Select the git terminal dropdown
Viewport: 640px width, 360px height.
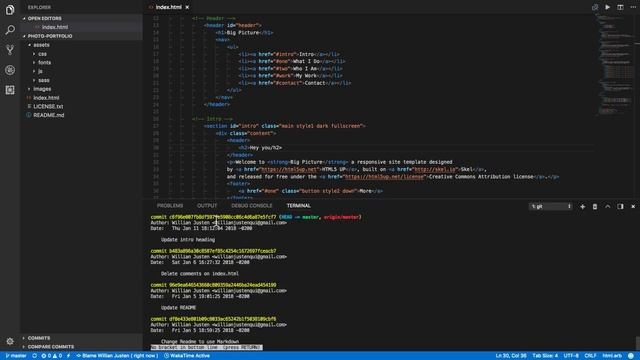tap(551, 207)
